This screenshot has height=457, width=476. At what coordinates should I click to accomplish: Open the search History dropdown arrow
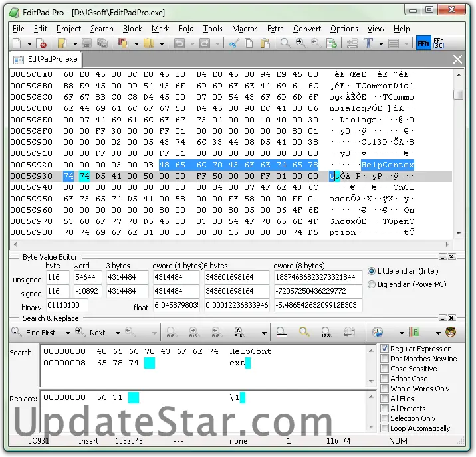coord(402,333)
